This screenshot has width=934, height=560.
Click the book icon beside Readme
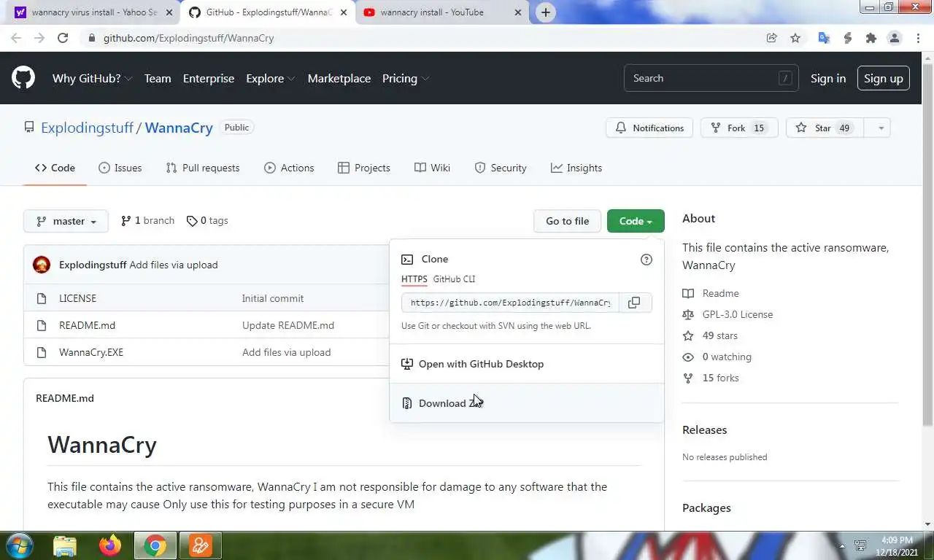point(688,294)
